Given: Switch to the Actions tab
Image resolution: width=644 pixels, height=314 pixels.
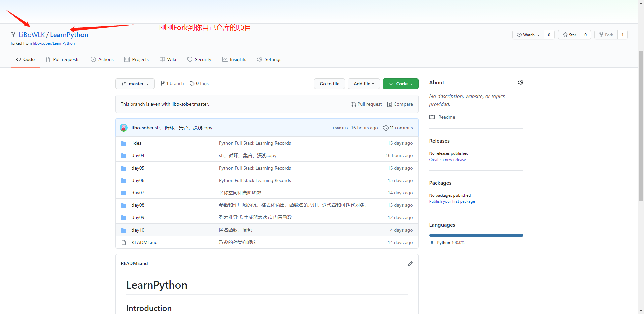Looking at the screenshot, I should pyautogui.click(x=102, y=59).
